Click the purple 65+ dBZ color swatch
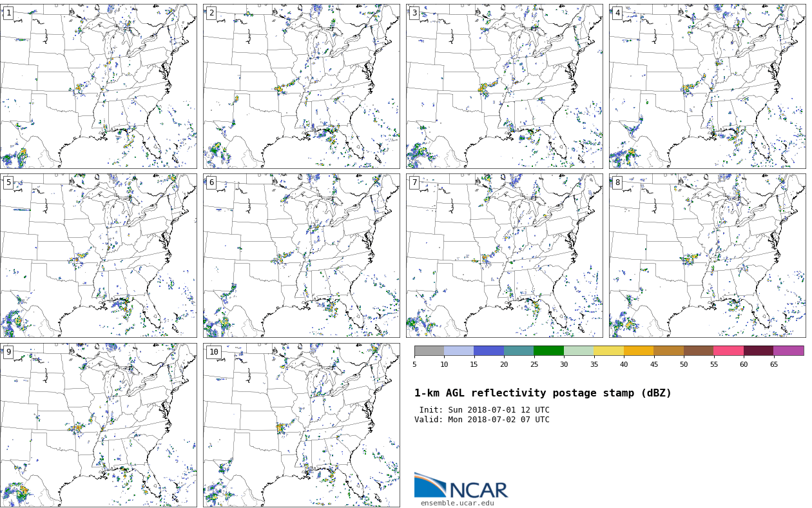This screenshot has width=812, height=508. [788, 351]
